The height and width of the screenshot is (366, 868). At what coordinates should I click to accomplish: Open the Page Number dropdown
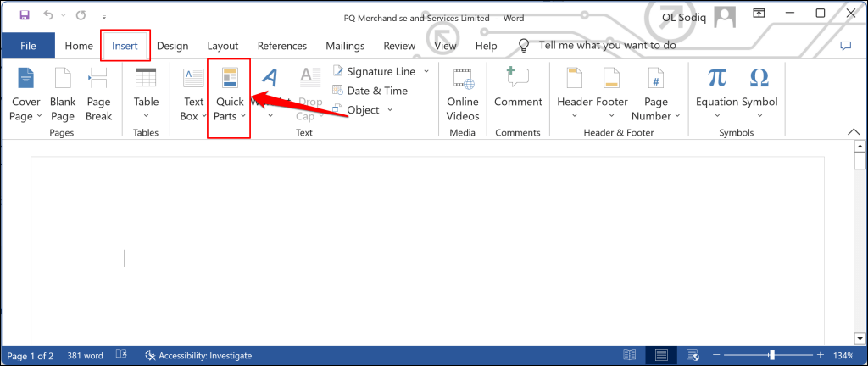click(655, 94)
